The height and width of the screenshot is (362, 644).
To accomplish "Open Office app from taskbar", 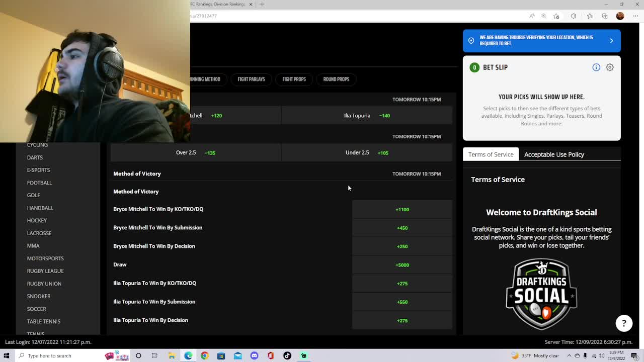I will (271, 355).
